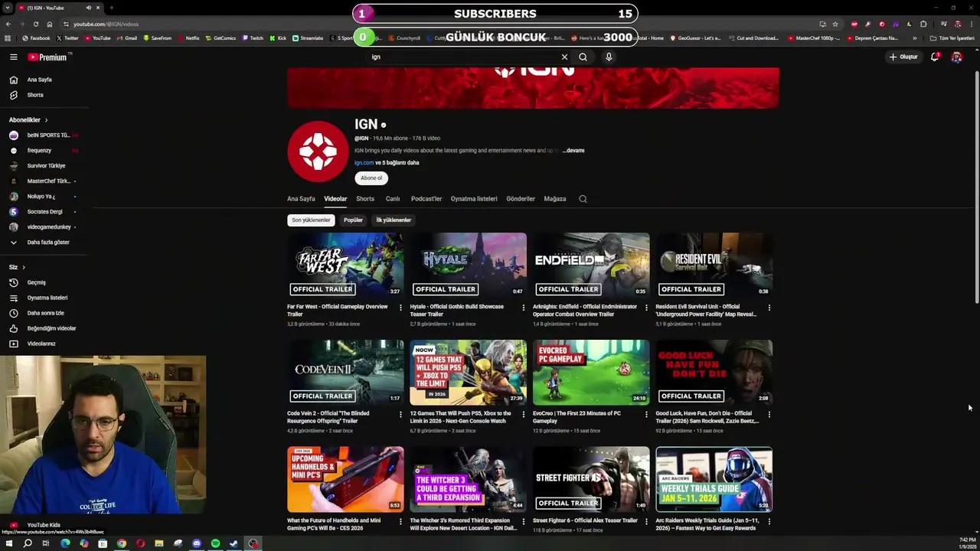Switch to Mağaza channel tab
Viewport: 980px width, 551px height.
click(555, 199)
